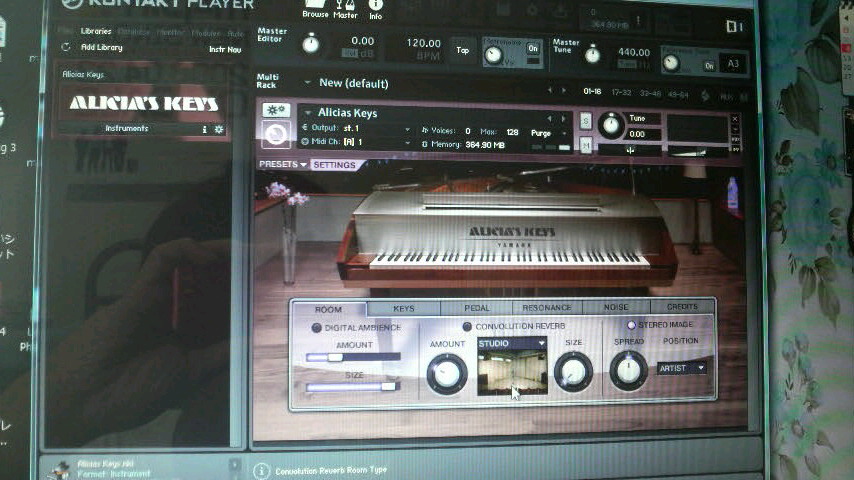Click the minimized view icon at top right
This screenshot has width=854, height=480.
coord(734,26)
